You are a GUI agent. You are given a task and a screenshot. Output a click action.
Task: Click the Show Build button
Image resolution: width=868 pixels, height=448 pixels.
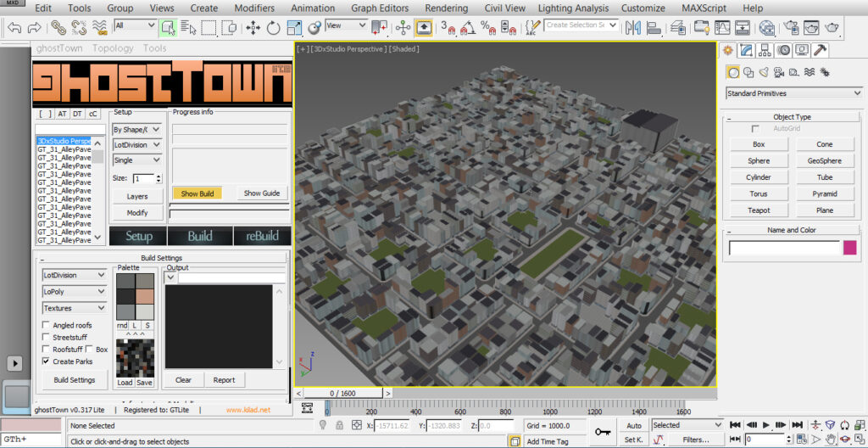[x=197, y=193]
